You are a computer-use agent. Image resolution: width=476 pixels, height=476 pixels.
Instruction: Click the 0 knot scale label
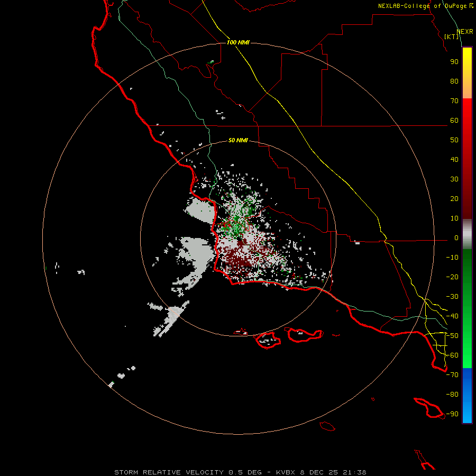456,237
